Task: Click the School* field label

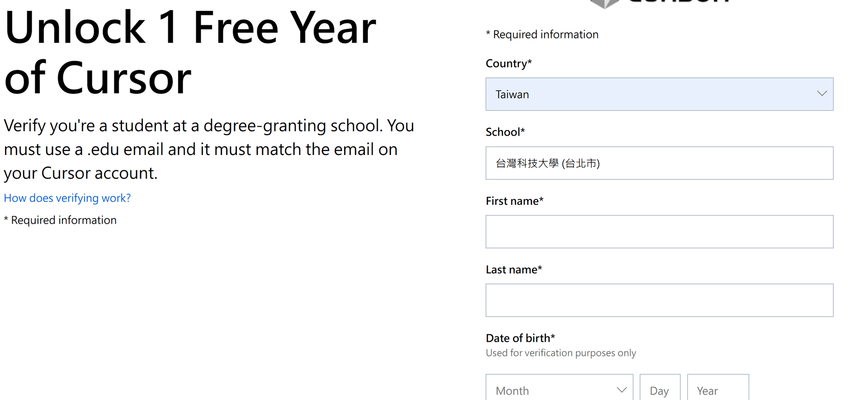Action: click(x=505, y=132)
